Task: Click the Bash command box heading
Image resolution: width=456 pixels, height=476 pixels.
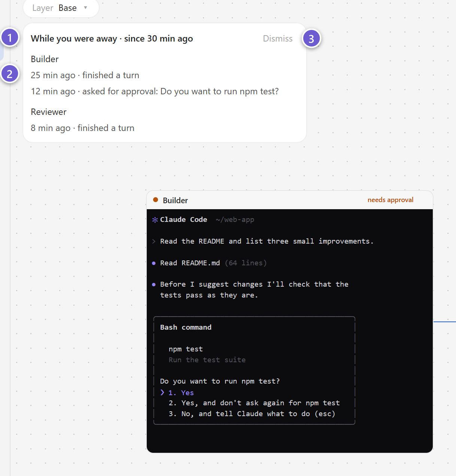Action: point(186,327)
